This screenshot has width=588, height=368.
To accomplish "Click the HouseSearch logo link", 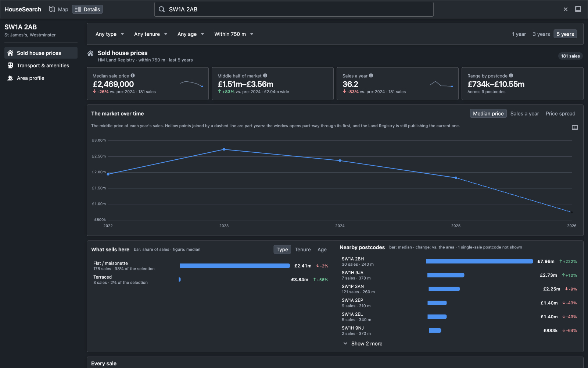I will coord(23,9).
